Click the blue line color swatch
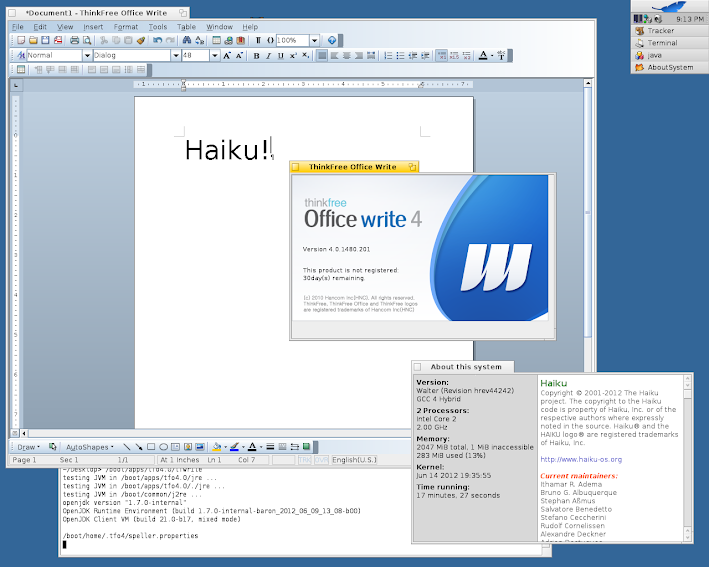 [x=234, y=447]
